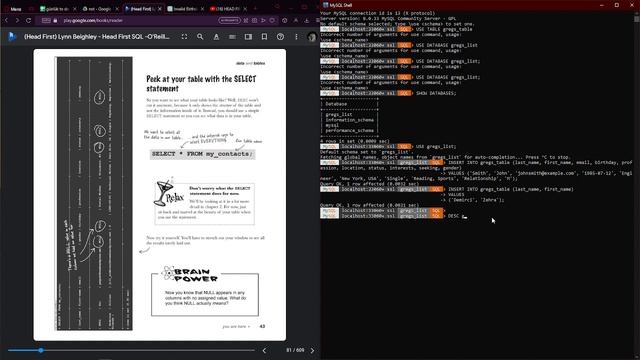Bookmark the current page
The width and height of the screenshot is (640, 360).
pos(264,37)
